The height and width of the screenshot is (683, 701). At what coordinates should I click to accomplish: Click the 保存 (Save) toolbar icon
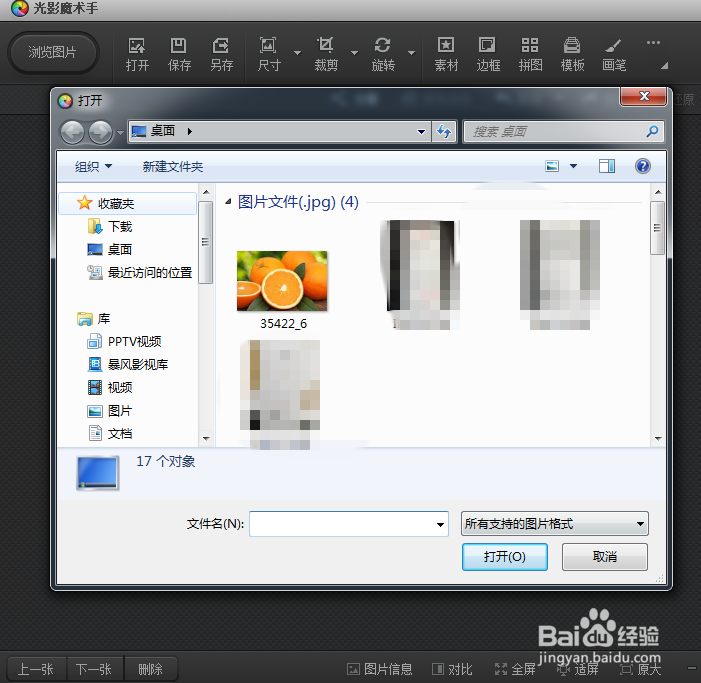(179, 54)
